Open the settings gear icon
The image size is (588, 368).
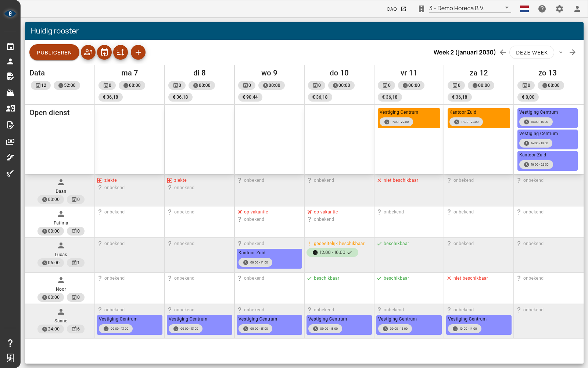(x=559, y=9)
